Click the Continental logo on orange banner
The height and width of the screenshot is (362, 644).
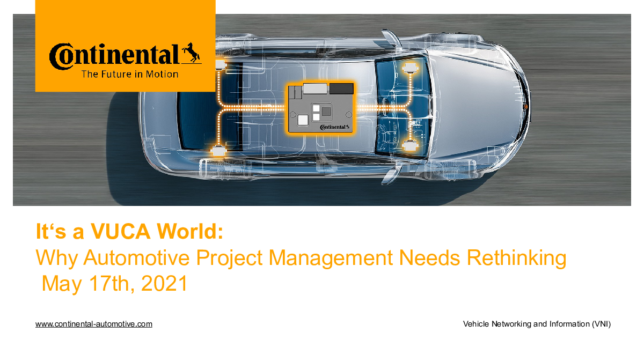click(125, 55)
